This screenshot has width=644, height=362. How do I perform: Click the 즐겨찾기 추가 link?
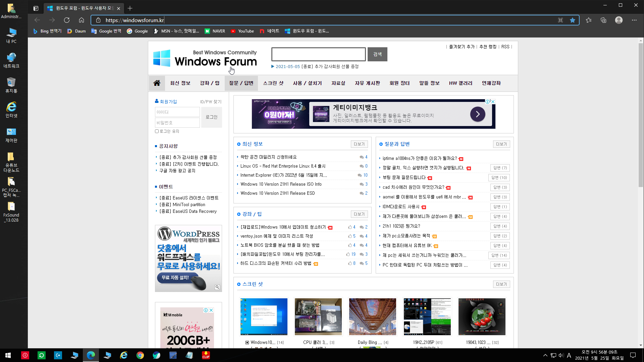tap(462, 47)
